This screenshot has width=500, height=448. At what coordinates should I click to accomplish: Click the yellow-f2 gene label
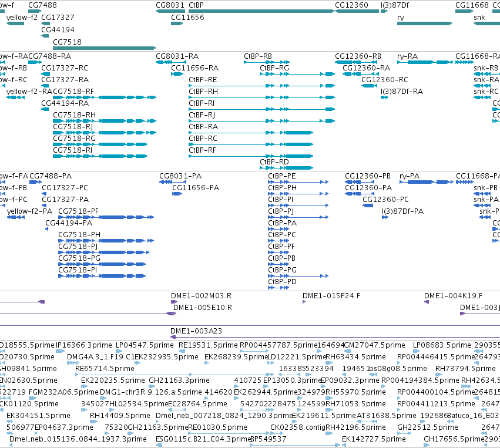(x=22, y=17)
